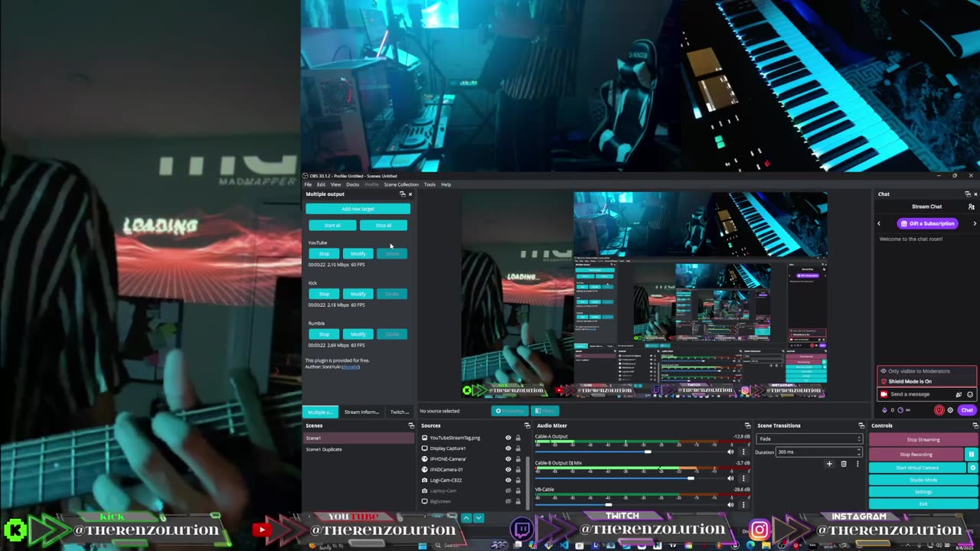
Task: Open transition properties three-dot menu
Action: point(857,464)
